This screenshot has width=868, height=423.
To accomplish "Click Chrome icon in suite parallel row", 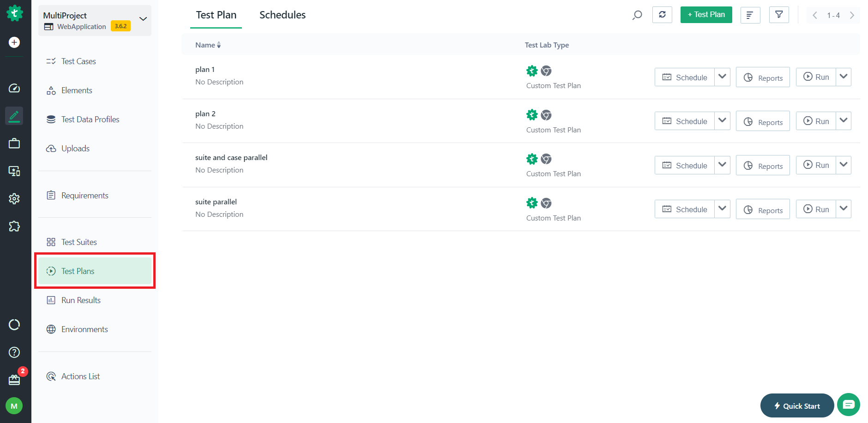I will coord(546,203).
